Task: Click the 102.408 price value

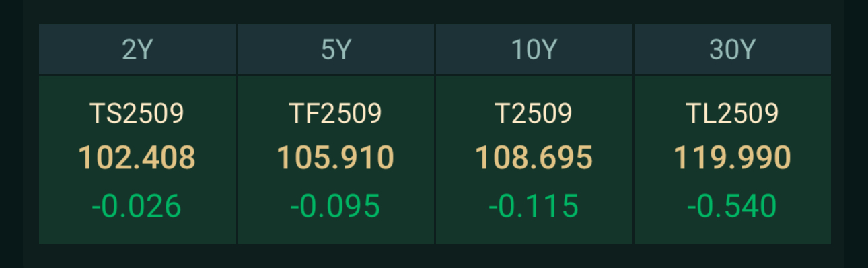Action: pos(137,158)
